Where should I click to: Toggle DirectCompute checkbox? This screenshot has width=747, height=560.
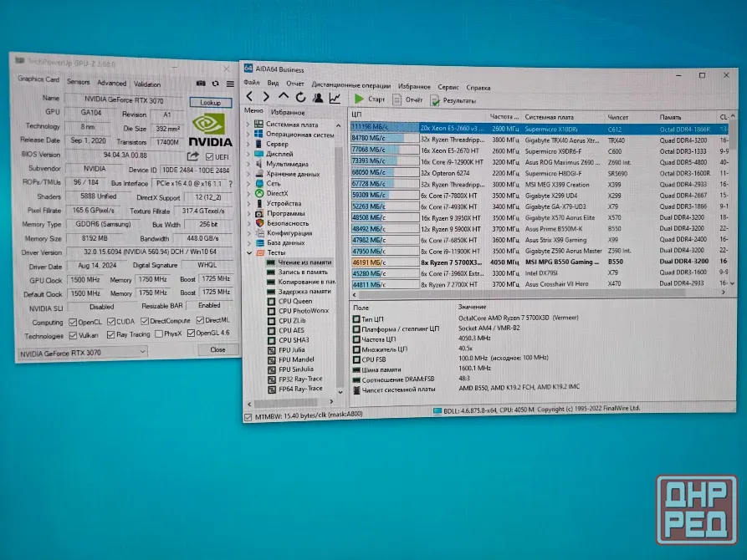coord(145,321)
